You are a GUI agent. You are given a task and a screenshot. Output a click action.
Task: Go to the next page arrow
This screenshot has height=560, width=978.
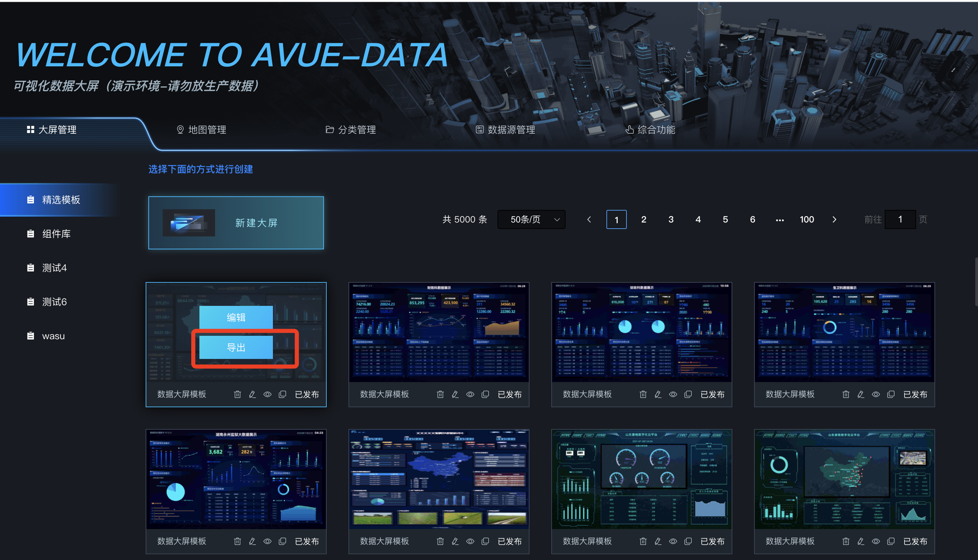coord(834,219)
